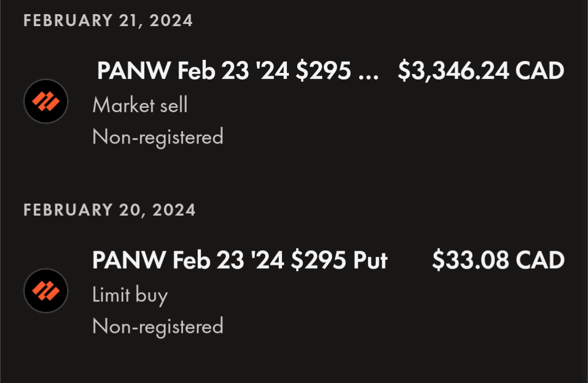
Task: Click the $33.08 CAD amount
Action: tap(498, 260)
